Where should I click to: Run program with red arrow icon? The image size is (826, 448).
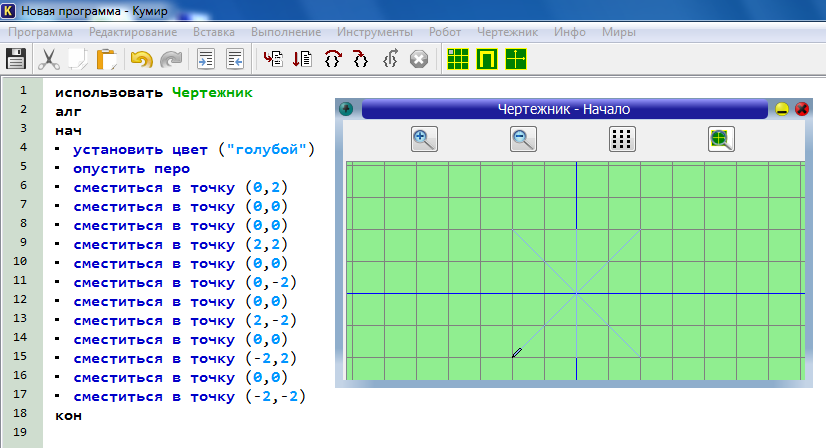pyautogui.click(x=273, y=59)
